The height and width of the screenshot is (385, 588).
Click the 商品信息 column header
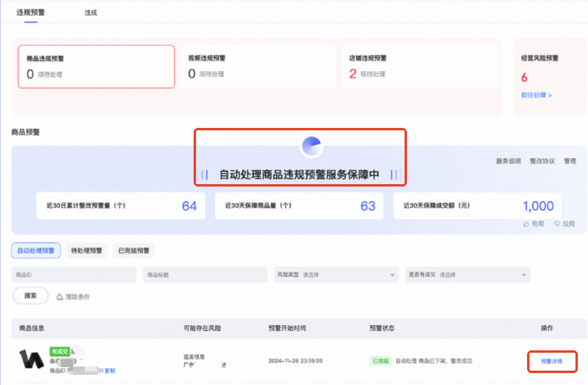pyautogui.click(x=32, y=328)
